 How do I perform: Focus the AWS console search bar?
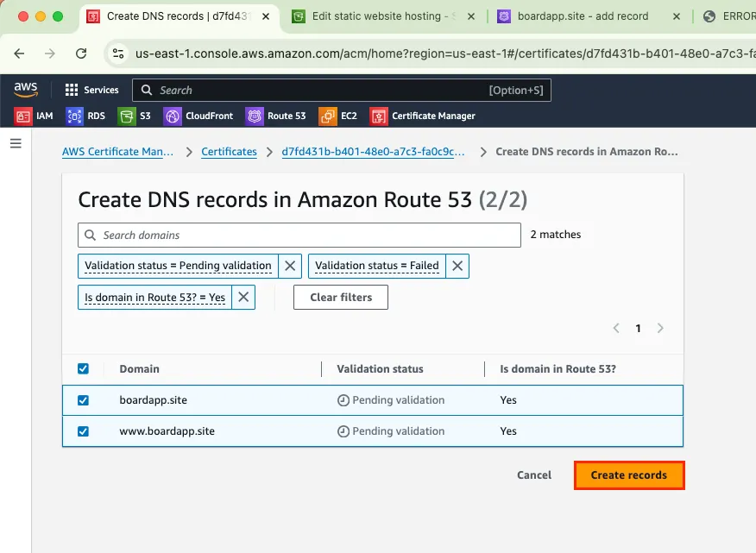coord(342,91)
